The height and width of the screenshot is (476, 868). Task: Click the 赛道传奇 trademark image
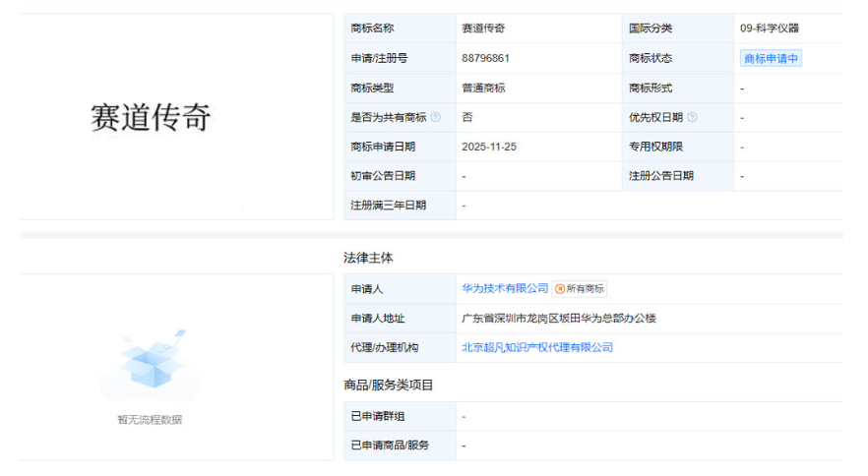[151, 117]
